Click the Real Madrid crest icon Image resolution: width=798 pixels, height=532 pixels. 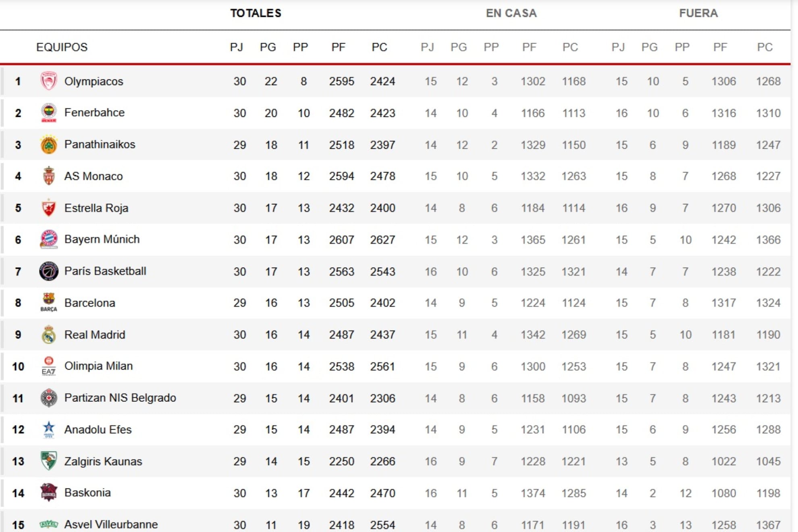49,335
